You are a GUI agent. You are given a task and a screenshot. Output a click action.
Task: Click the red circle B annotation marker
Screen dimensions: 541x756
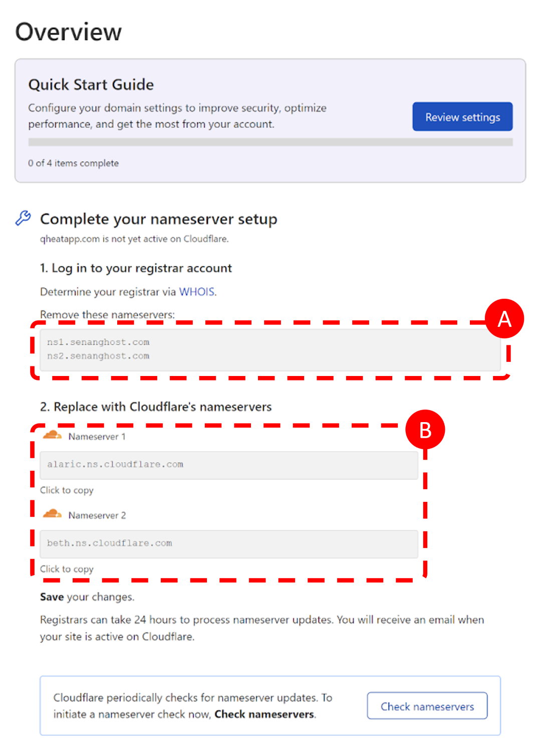tap(425, 430)
